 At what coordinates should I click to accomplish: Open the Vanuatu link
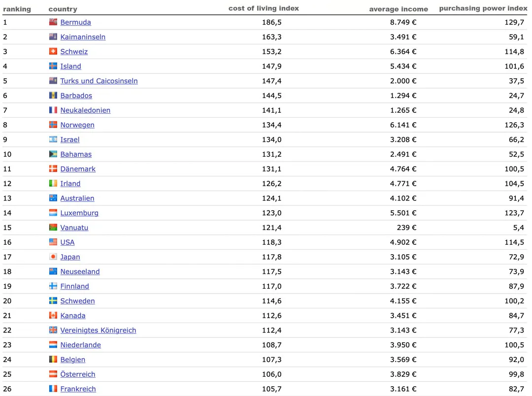pos(74,228)
